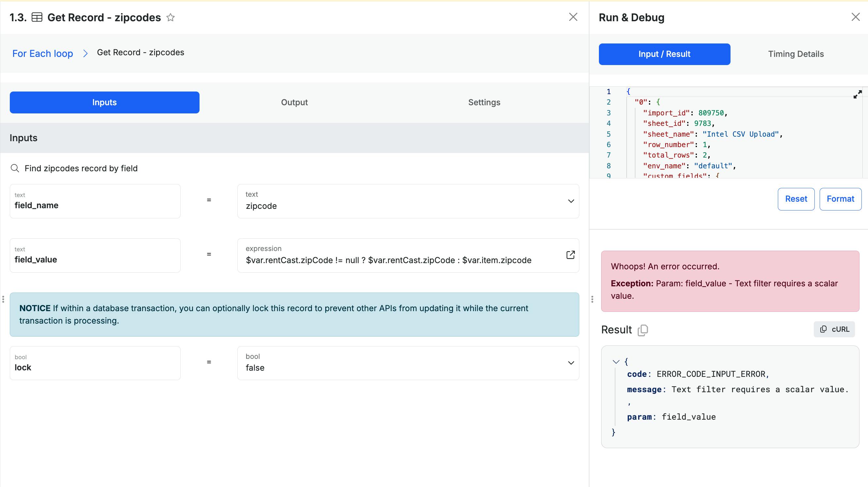The image size is (868, 487).
Task: Click the left panel vertical drag handle
Action: 3,299
